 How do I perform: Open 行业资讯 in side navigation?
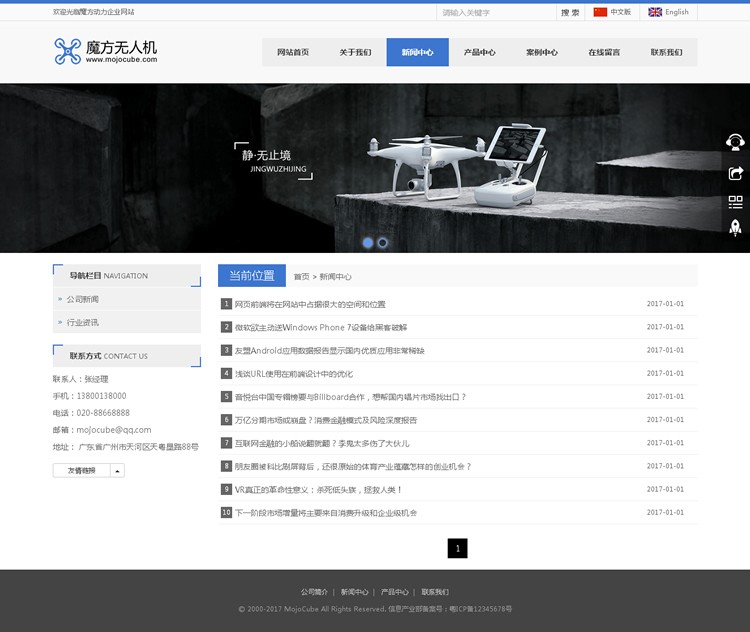coord(83,322)
